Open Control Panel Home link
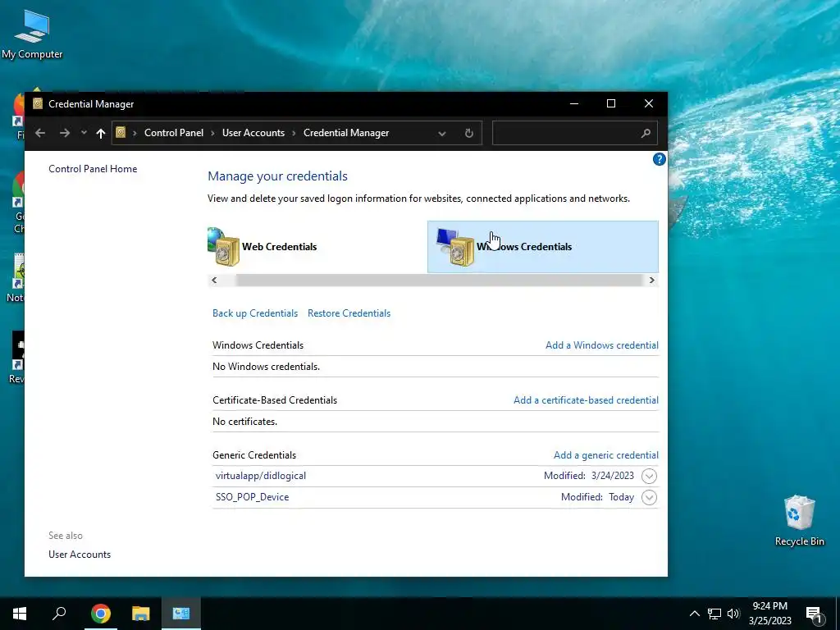Screen dimensions: 840x630 coord(93,169)
